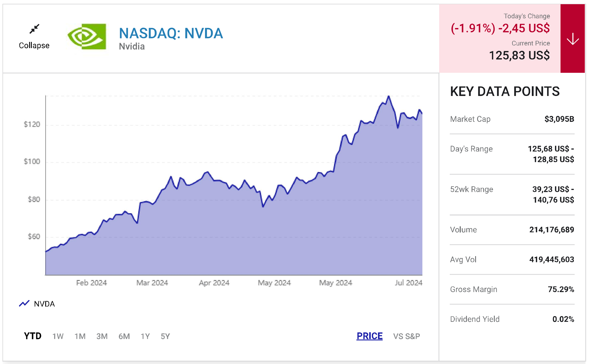Open the NASDAQ: NVDA ticker link

[171, 33]
